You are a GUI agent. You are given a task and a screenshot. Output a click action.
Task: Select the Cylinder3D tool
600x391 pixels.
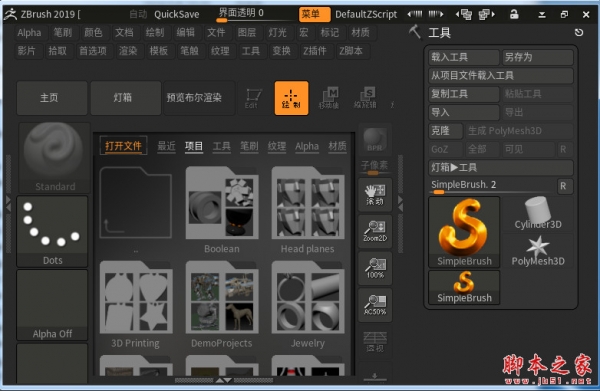click(x=538, y=213)
